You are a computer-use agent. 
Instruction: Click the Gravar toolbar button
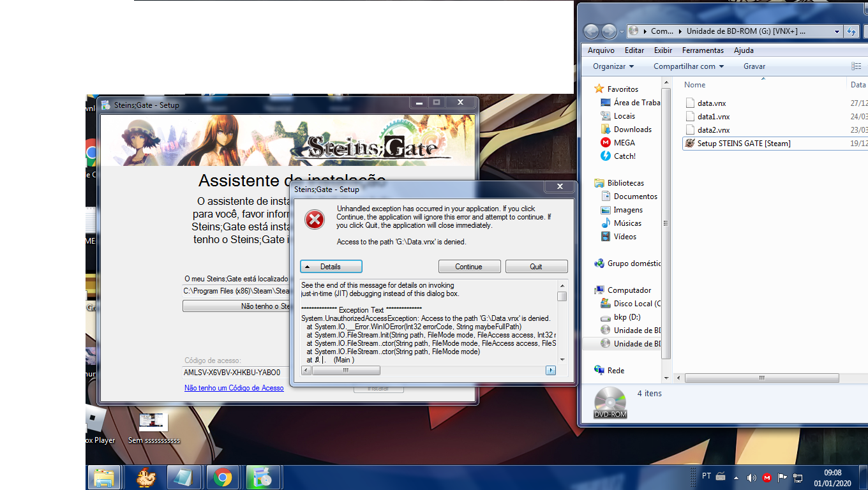(754, 66)
